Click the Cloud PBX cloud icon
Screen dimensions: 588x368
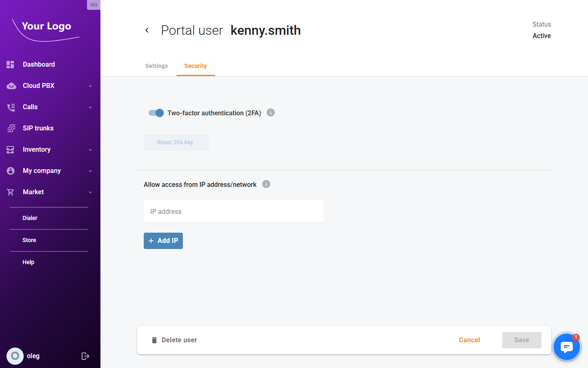[x=11, y=85]
